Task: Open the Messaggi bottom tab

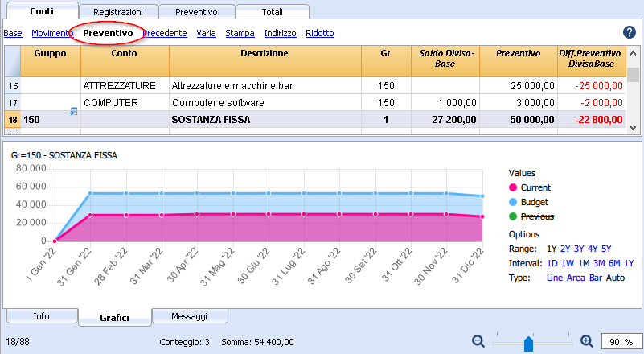Action: 189,316
